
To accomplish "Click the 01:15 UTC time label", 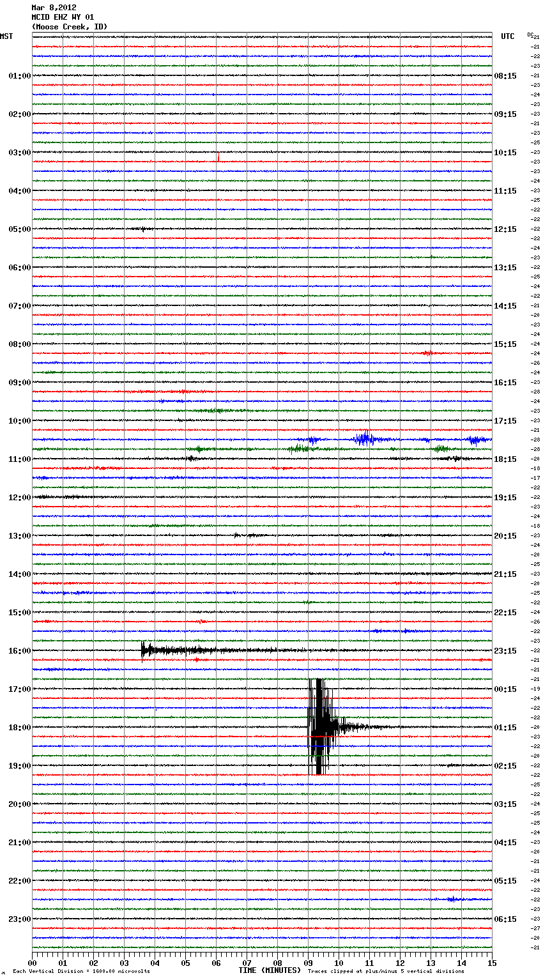I will pyautogui.click(x=505, y=728).
